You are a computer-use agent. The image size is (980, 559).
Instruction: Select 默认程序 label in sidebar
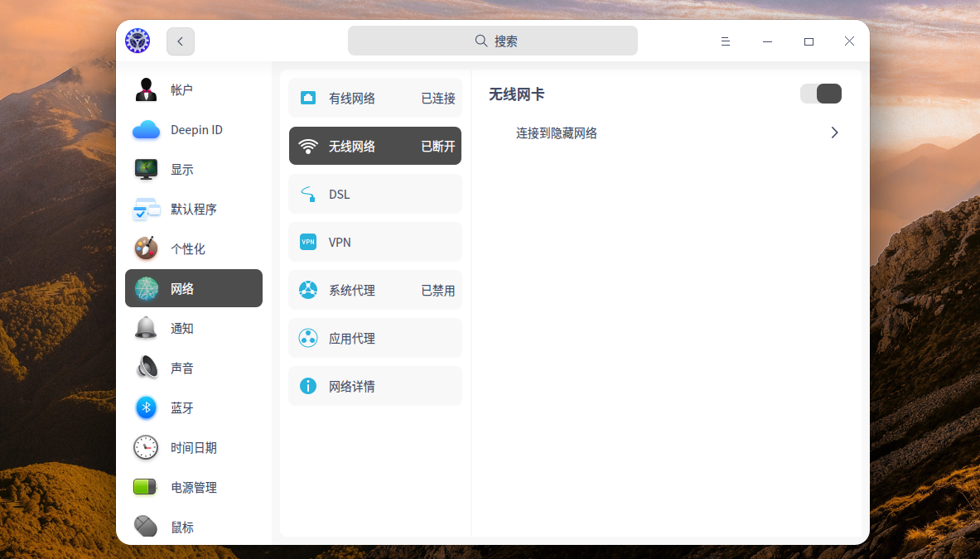[194, 210]
